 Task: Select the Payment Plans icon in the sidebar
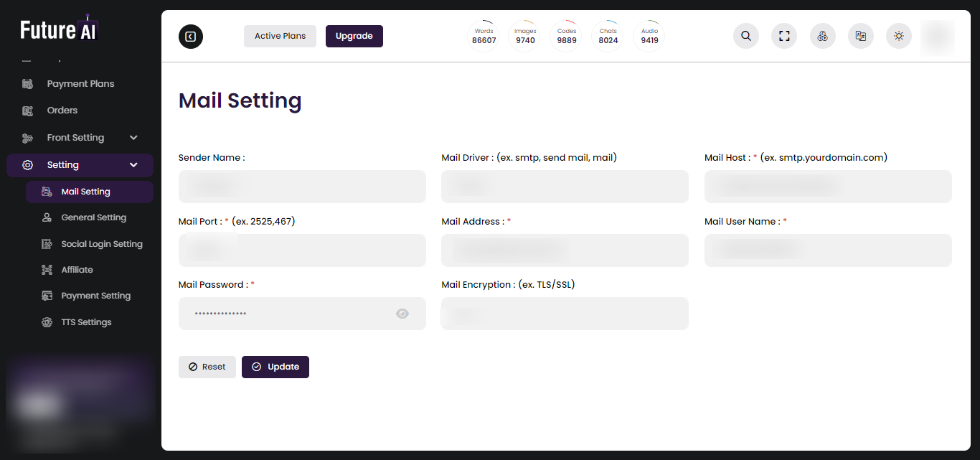(x=27, y=83)
